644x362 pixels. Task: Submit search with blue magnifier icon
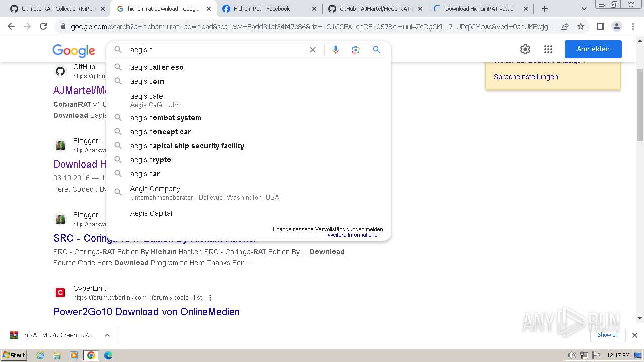coord(376,50)
